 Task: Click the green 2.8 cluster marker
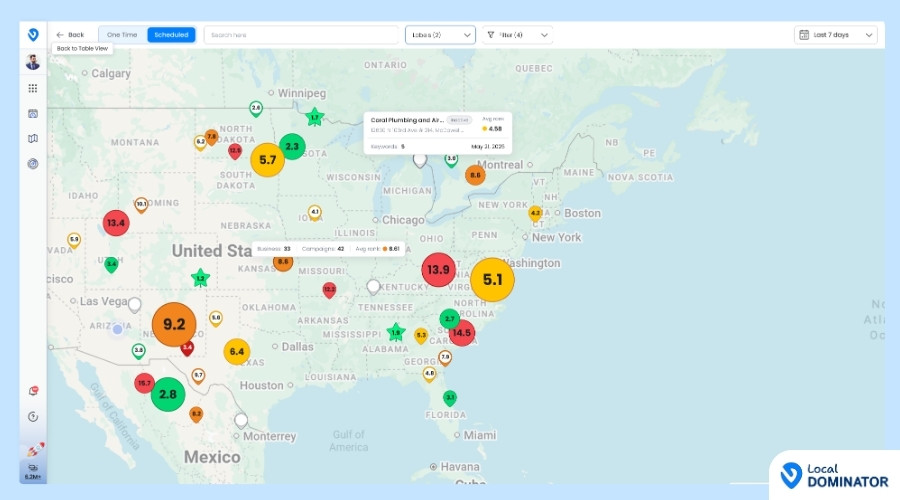pyautogui.click(x=168, y=394)
